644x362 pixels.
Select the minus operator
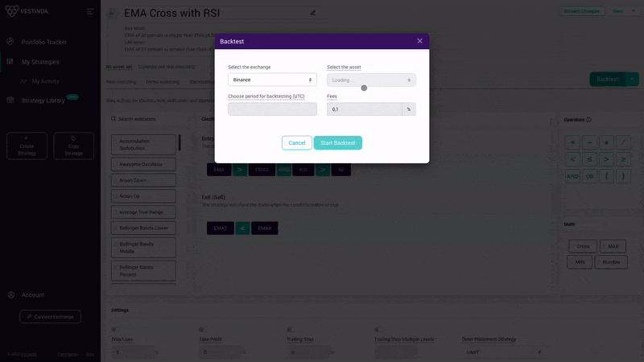click(589, 143)
